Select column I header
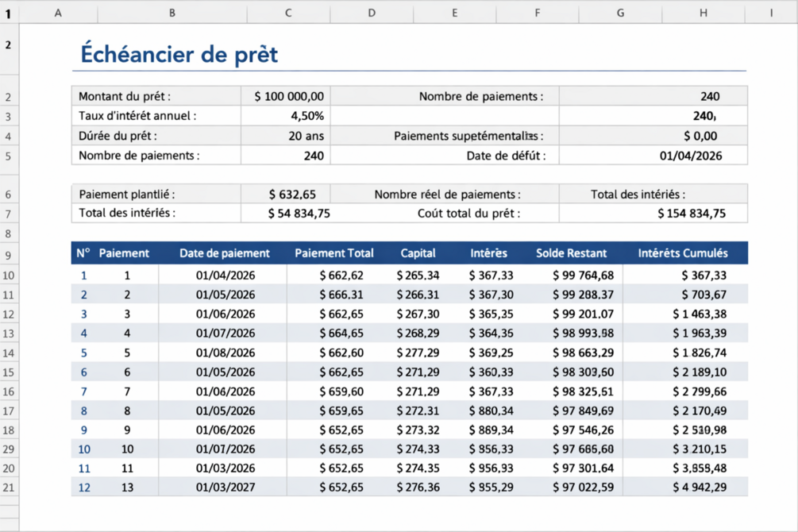798x532 pixels. (771, 13)
